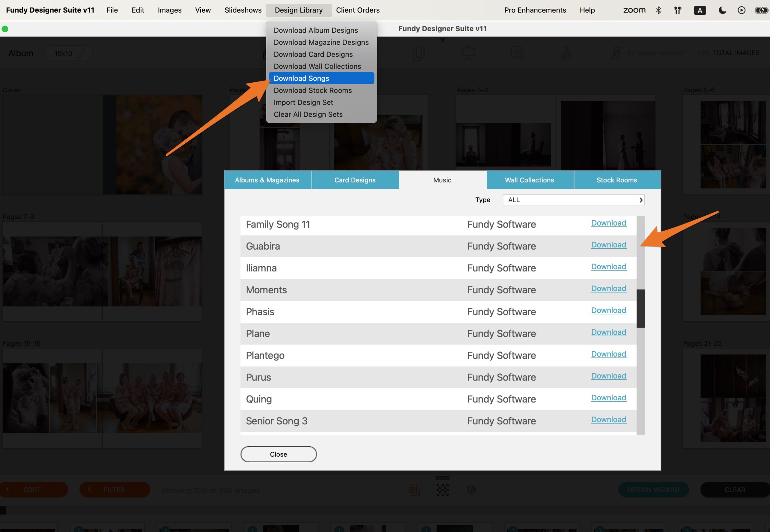Open the Edit menu
The image size is (770, 532).
click(138, 10)
